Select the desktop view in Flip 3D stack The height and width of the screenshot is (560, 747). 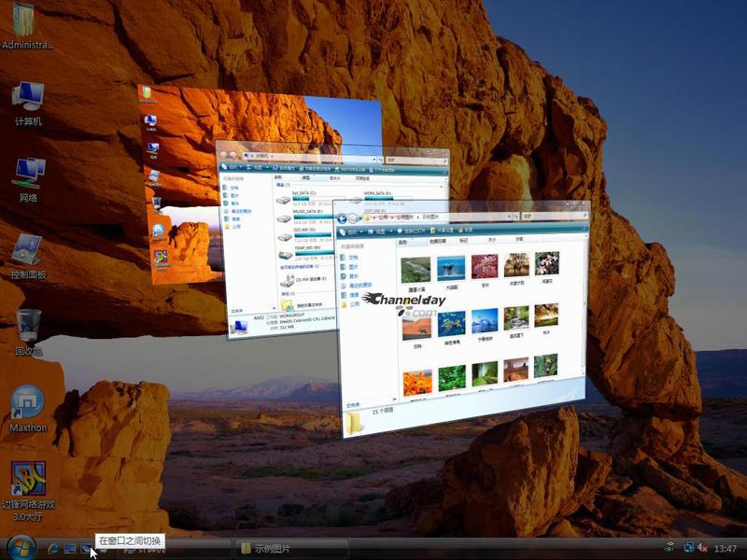coord(181,186)
